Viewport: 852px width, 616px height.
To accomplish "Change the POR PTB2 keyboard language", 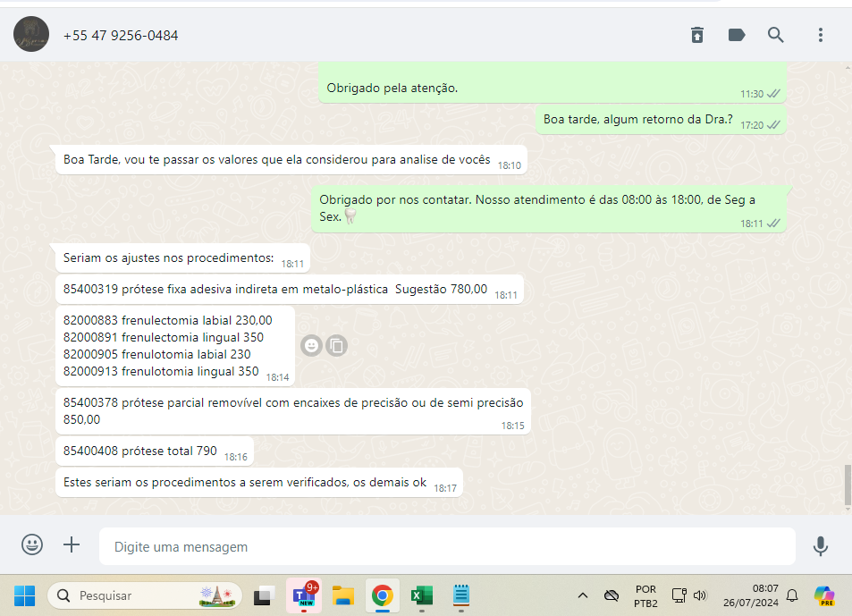I will click(x=645, y=596).
